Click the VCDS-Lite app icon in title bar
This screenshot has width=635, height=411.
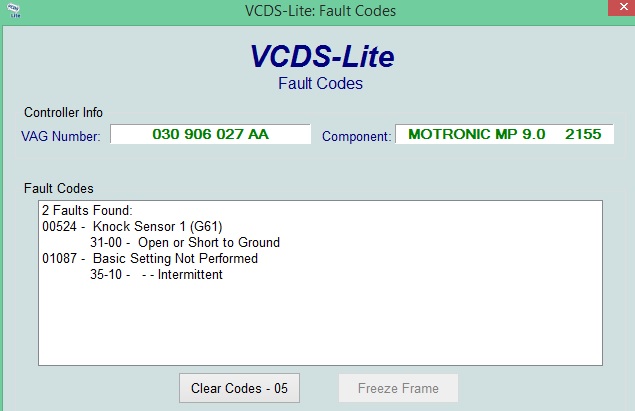pyautogui.click(x=12, y=11)
